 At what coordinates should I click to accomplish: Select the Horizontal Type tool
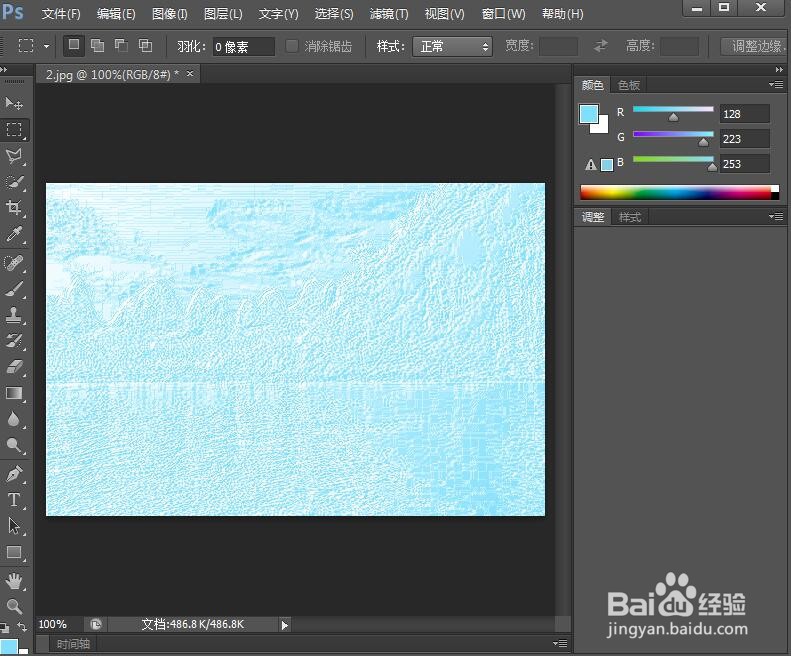point(14,500)
